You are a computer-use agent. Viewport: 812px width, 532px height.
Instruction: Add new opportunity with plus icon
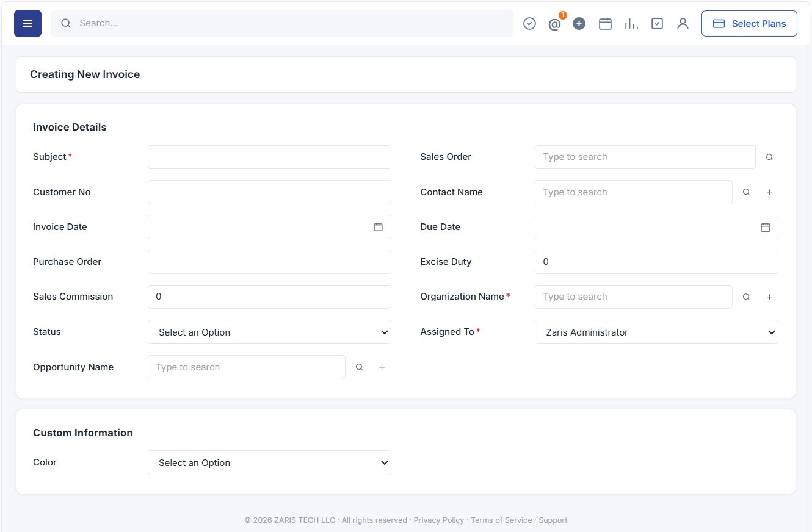[382, 367]
